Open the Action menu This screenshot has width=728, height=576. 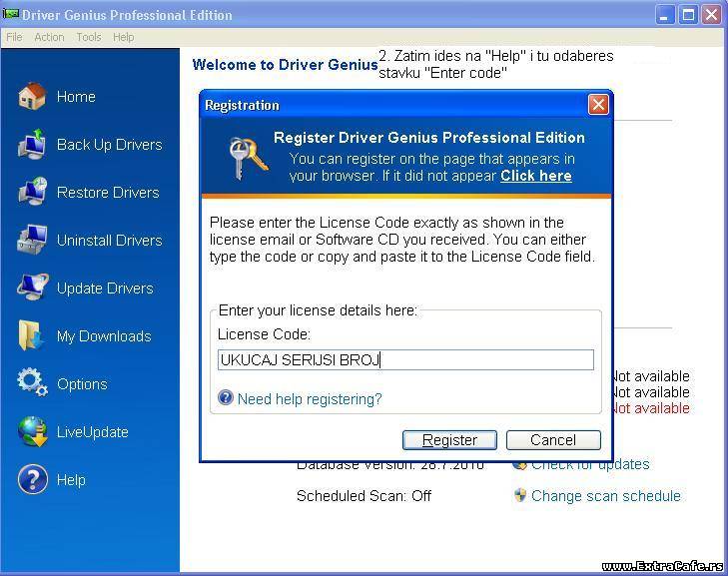(x=49, y=37)
